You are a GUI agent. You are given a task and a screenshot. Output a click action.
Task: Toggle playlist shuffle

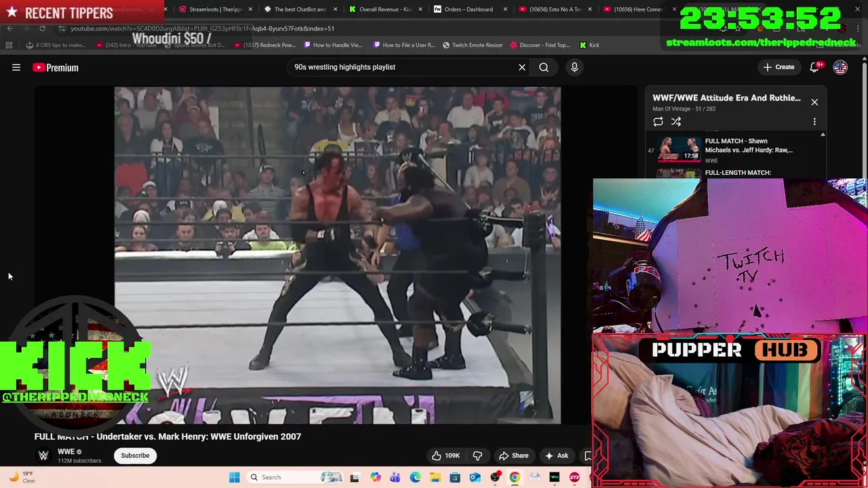[676, 121]
